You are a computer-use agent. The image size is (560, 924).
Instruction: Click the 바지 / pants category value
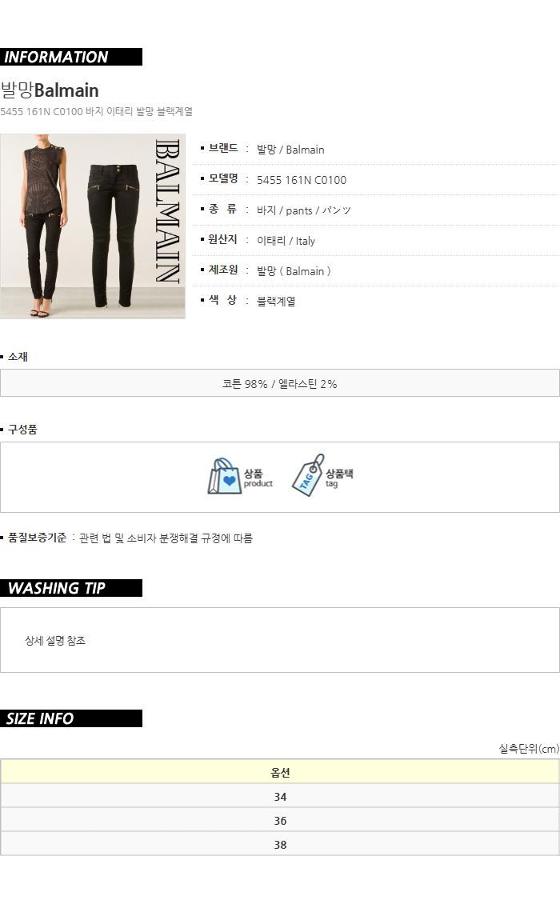pyautogui.click(x=303, y=210)
